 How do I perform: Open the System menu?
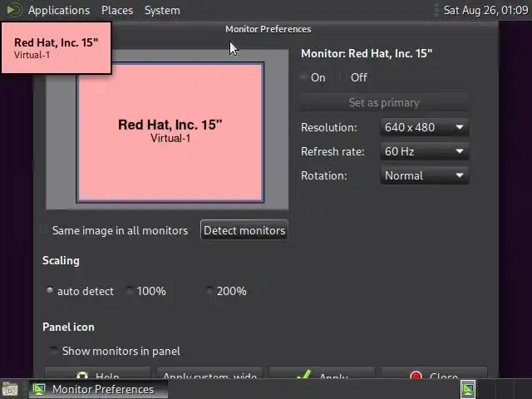pos(162,10)
